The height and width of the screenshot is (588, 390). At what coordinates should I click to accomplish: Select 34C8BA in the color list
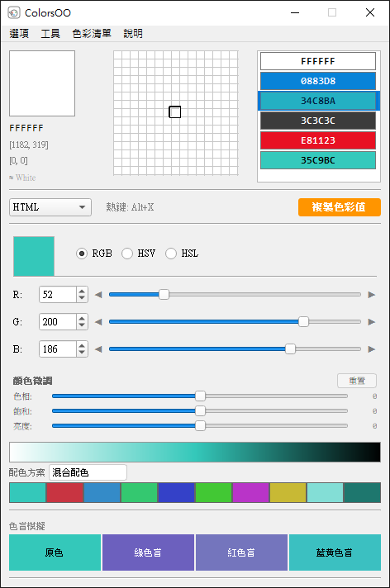tap(318, 101)
